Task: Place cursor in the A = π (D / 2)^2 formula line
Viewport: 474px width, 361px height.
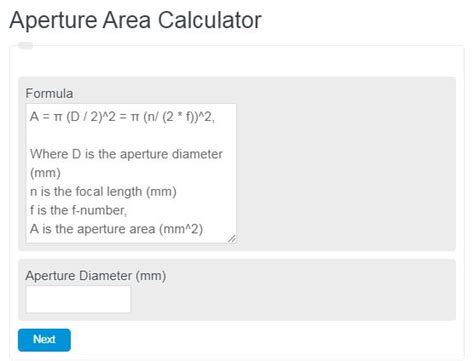Action: pos(122,117)
